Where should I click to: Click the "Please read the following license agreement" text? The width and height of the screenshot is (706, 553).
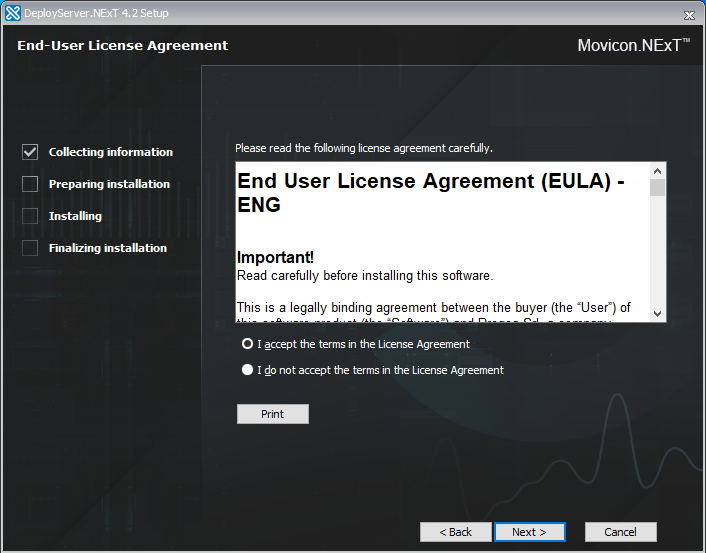click(364, 148)
